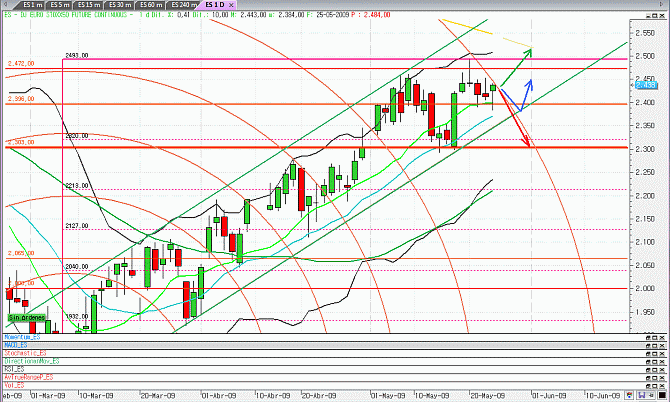Click the 2040.00 dotted level label

point(76,267)
